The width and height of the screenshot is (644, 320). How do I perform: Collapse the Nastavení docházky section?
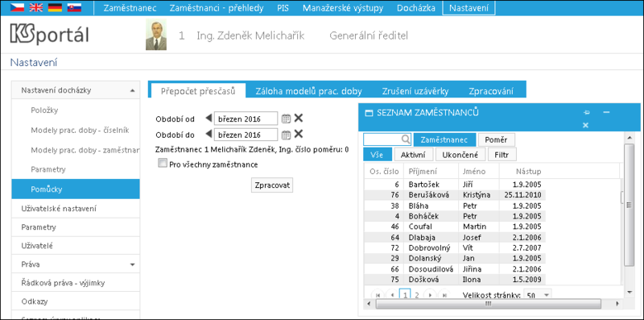point(132,90)
